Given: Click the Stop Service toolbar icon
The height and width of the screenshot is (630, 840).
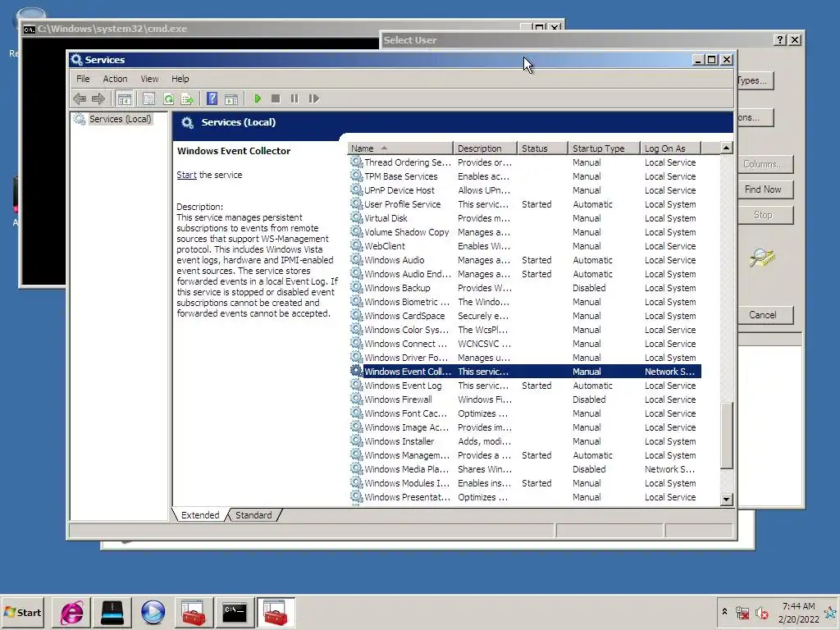Looking at the screenshot, I should 276,98.
